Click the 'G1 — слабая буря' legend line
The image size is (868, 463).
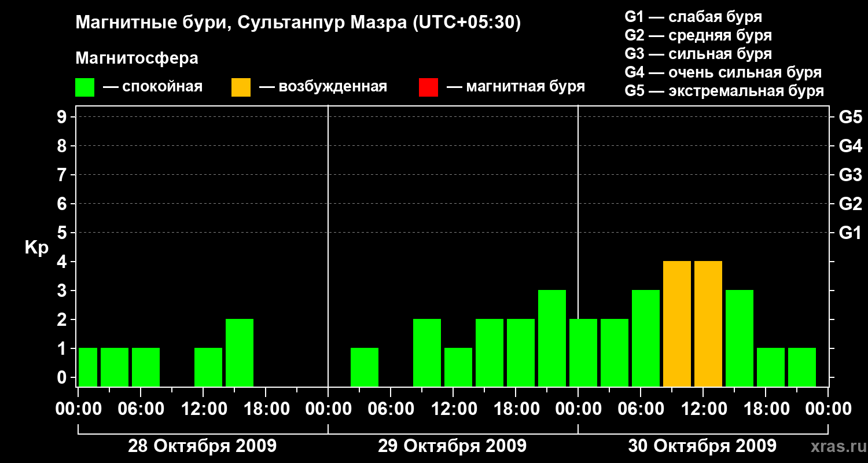coord(693,17)
